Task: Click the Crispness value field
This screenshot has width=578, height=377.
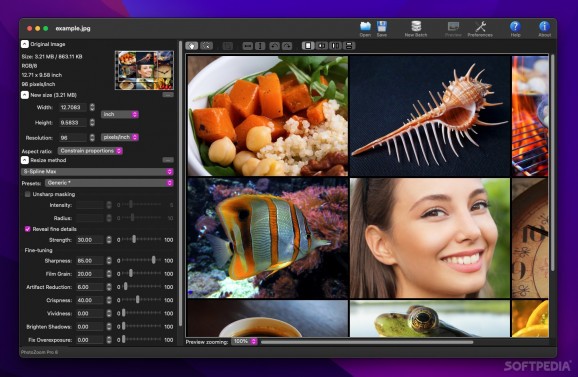Action: coord(90,300)
